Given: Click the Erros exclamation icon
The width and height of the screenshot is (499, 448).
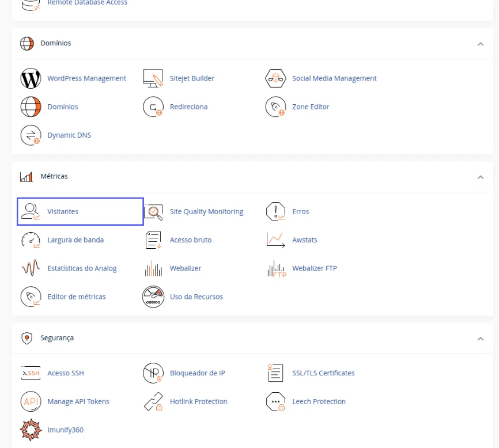Looking at the screenshot, I should [x=275, y=211].
